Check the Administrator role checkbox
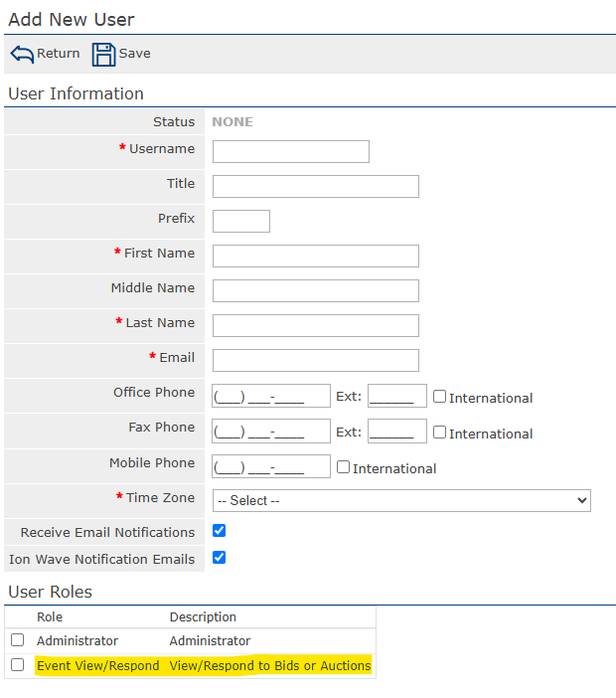This screenshot has height=698, width=616. tap(17, 639)
